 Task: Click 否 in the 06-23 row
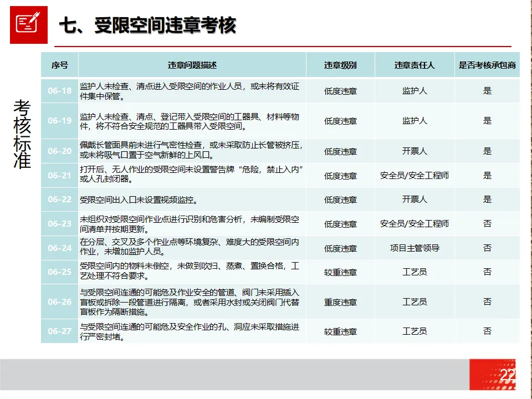click(487, 223)
